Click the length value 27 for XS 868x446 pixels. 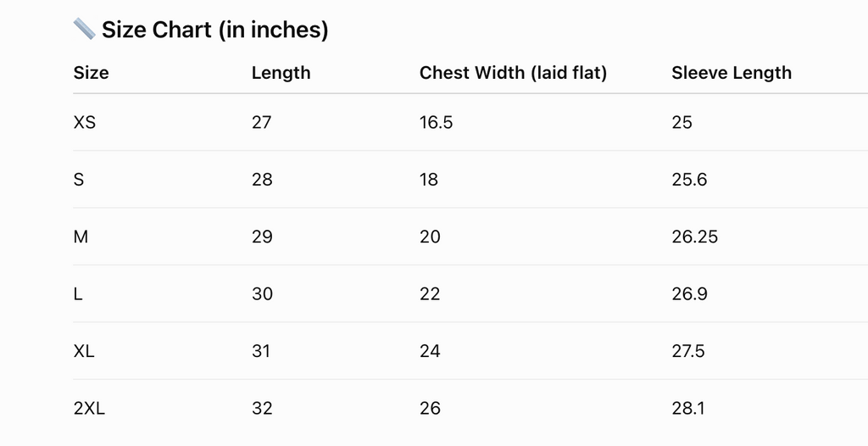[261, 122]
